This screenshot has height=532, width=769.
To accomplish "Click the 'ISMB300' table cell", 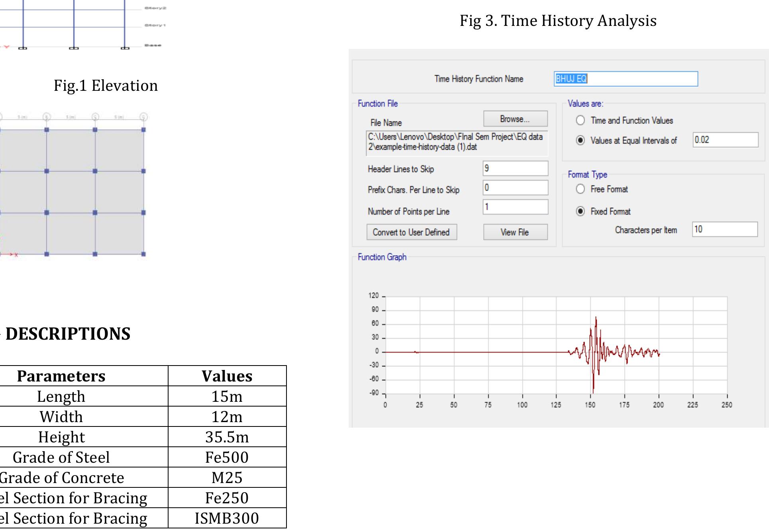I will tap(227, 518).
